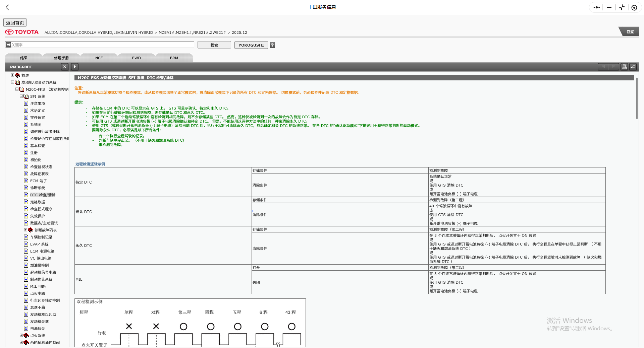The image size is (644, 348).
Task: Open the MIL 电路 tree item
Action: 38,286
